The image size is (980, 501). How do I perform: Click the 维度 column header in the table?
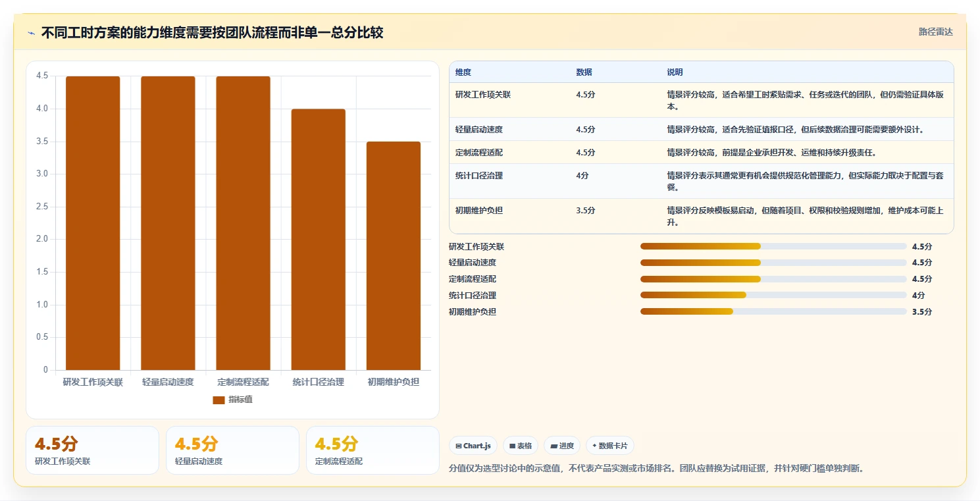click(x=463, y=72)
